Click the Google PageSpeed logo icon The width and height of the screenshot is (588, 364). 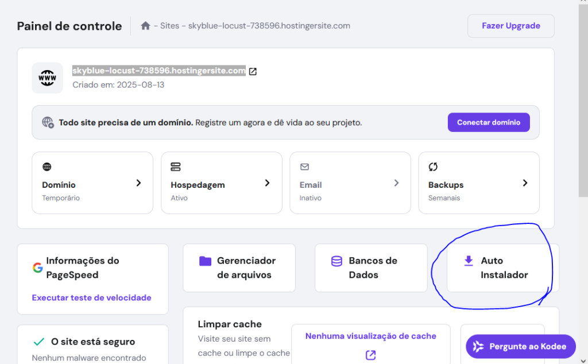tap(37, 268)
